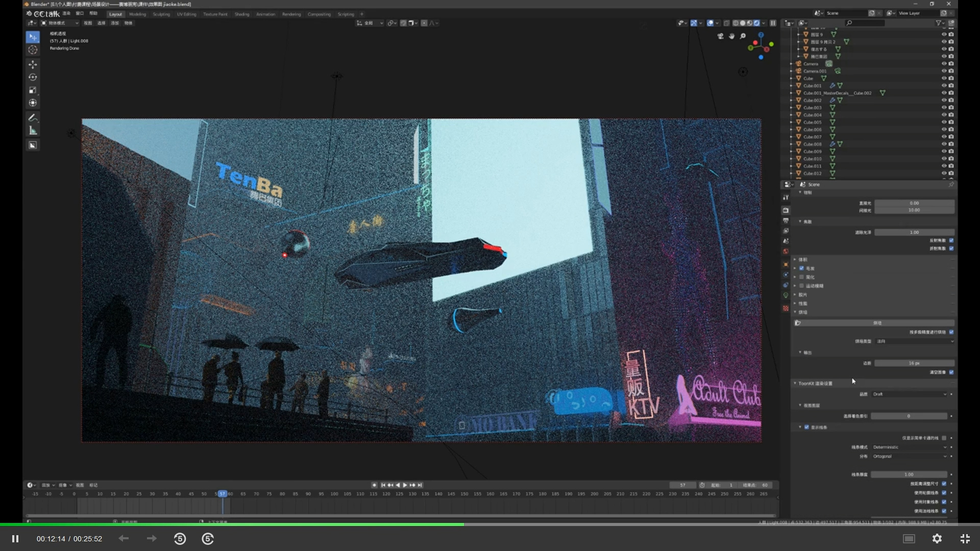Select the Annotate pencil tool
Image resolution: width=980 pixels, height=551 pixels.
tap(33, 118)
